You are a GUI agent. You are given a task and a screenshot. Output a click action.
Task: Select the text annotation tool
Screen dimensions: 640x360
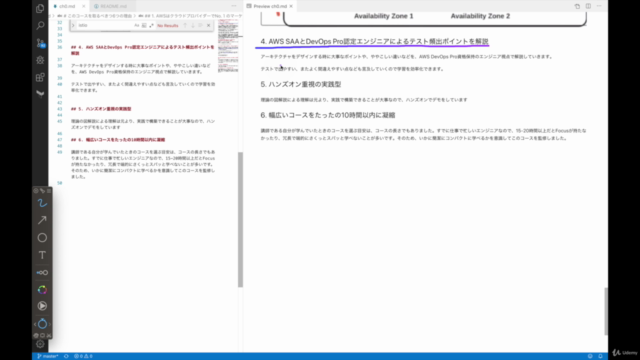point(42,255)
